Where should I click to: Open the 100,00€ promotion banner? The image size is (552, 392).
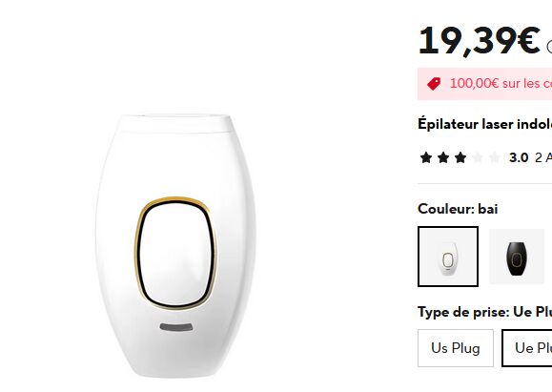(484, 84)
